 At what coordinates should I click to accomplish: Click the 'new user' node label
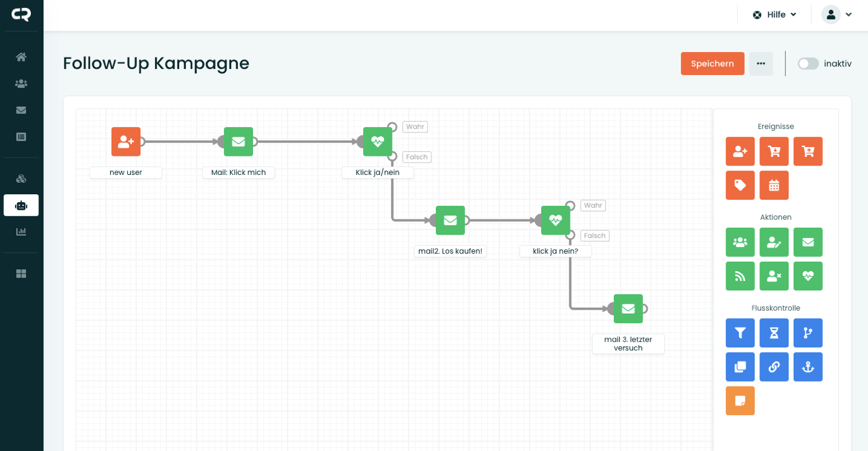pyautogui.click(x=126, y=172)
